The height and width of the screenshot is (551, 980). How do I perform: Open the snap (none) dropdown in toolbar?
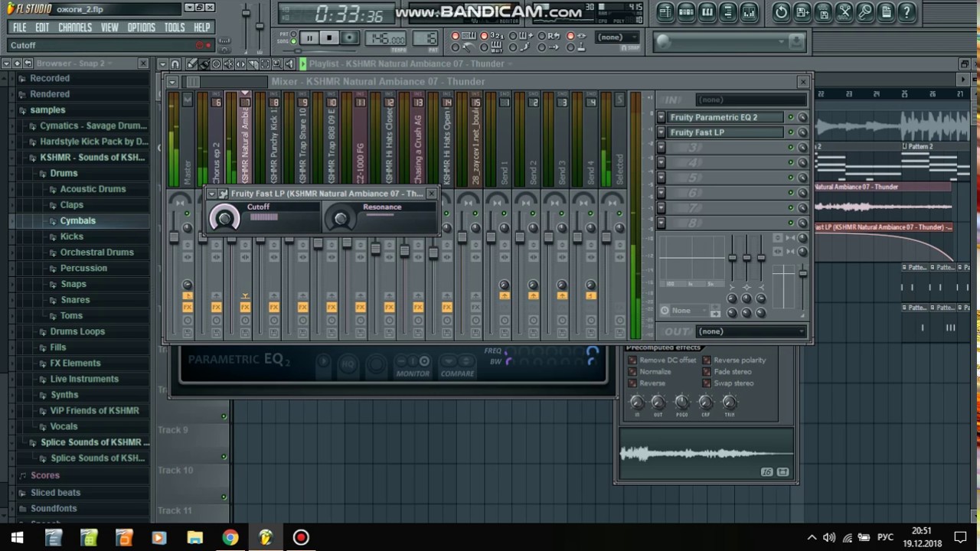click(x=619, y=37)
